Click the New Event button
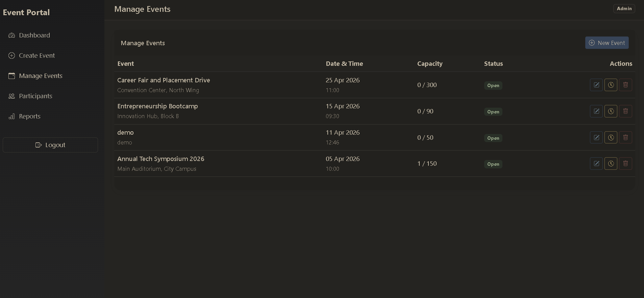The width and height of the screenshot is (644, 298). pos(607,43)
